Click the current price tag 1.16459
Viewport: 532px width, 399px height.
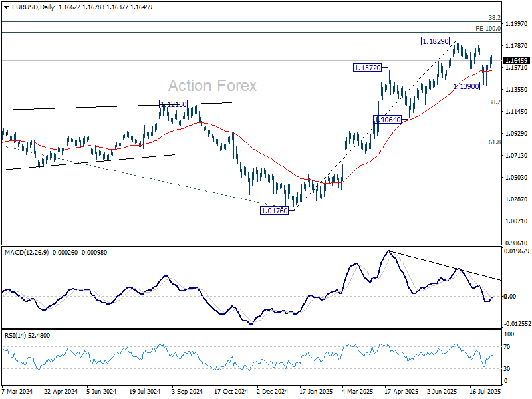pos(517,60)
